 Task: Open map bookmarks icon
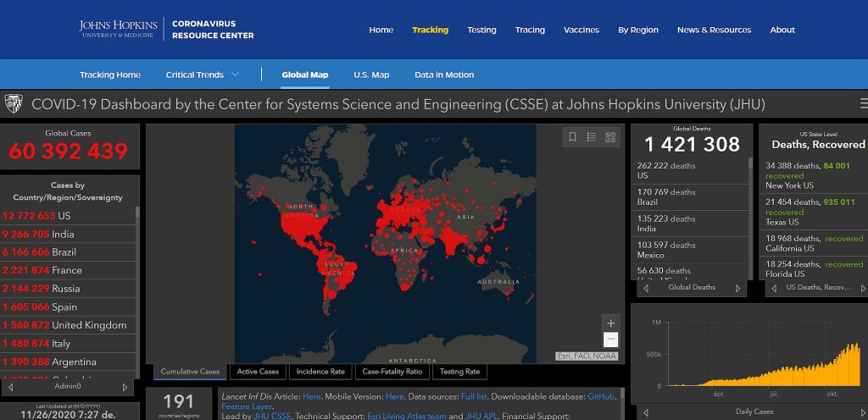[572, 137]
